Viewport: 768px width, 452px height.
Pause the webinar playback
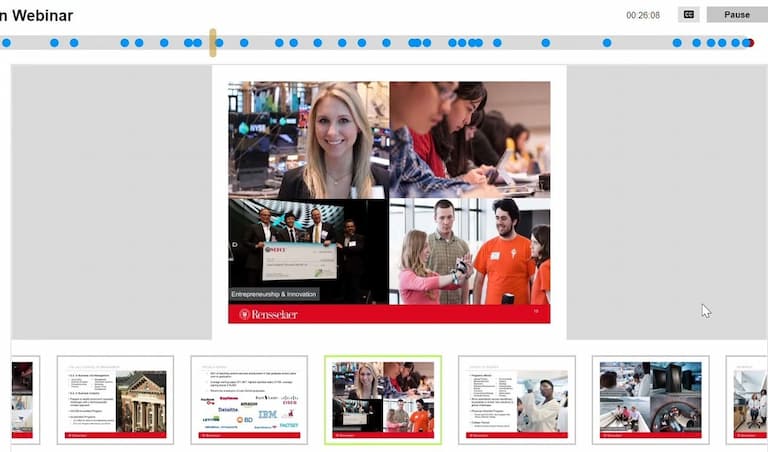coord(737,15)
